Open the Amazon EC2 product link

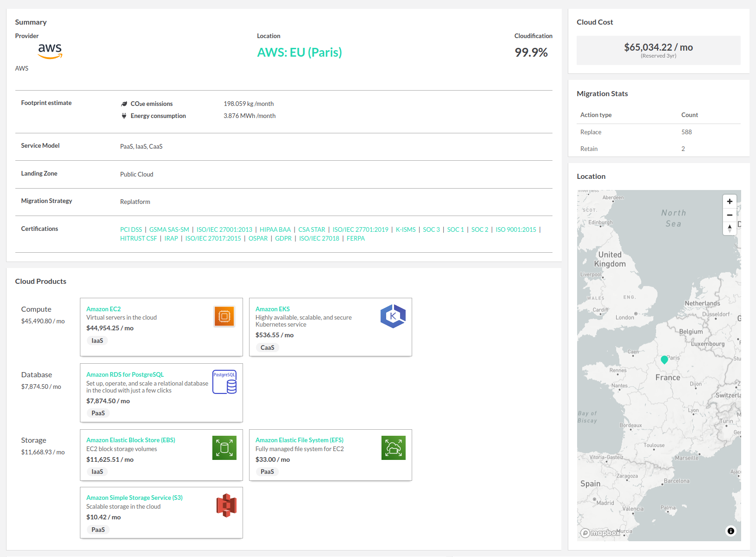point(104,309)
